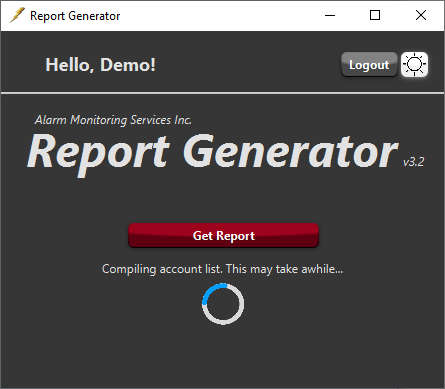Click the v3.2 version label
This screenshot has height=389, width=445.
click(x=413, y=162)
